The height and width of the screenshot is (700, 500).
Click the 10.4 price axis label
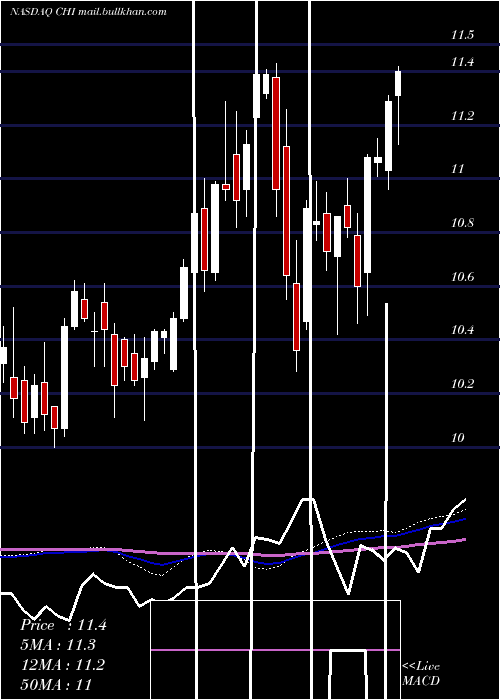click(462, 330)
